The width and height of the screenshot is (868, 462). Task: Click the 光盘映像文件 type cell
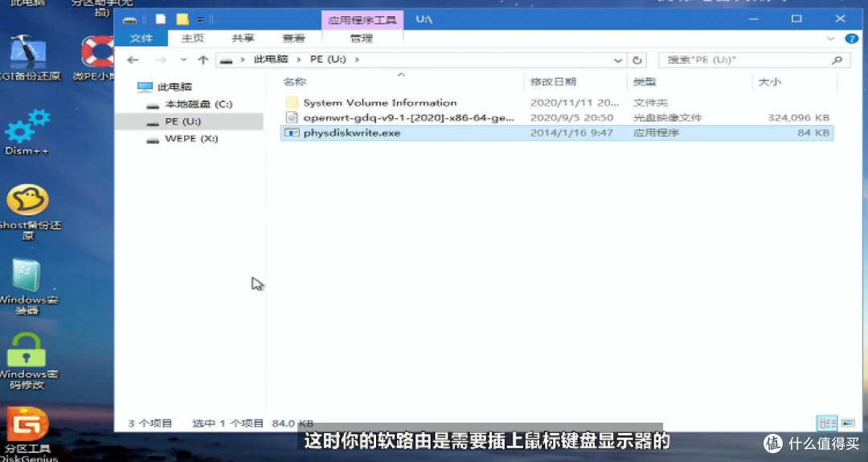[667, 118]
